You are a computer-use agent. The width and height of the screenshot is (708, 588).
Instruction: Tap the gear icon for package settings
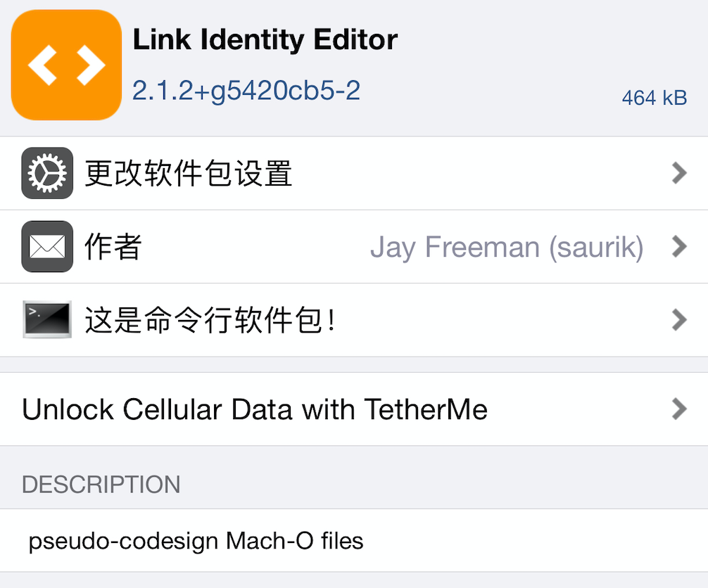[x=47, y=173]
